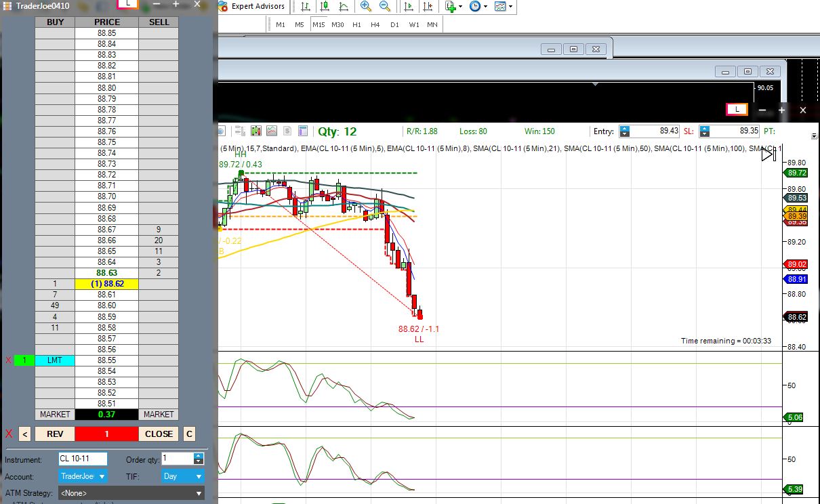820x504 pixels.
Task: Select the MN timeframe
Action: pyautogui.click(x=432, y=24)
